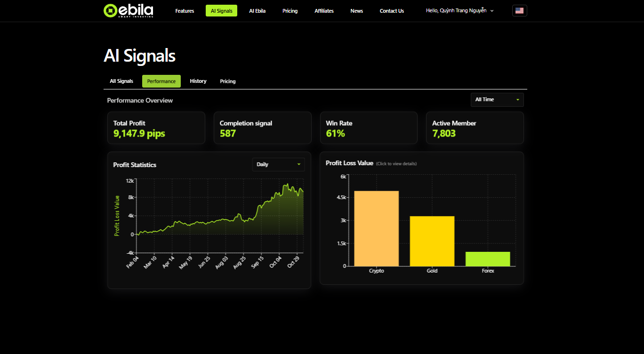Select the Performance tab
644x354 pixels.
coord(161,81)
